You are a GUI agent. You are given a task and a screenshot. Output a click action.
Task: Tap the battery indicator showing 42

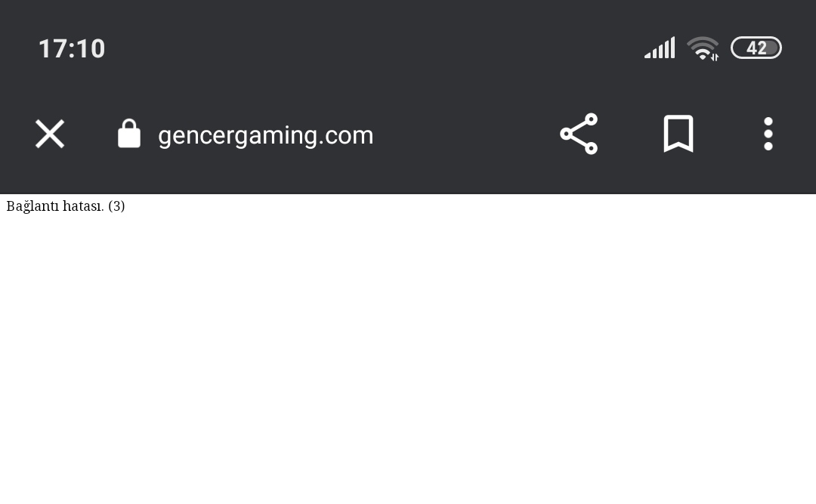click(x=756, y=48)
